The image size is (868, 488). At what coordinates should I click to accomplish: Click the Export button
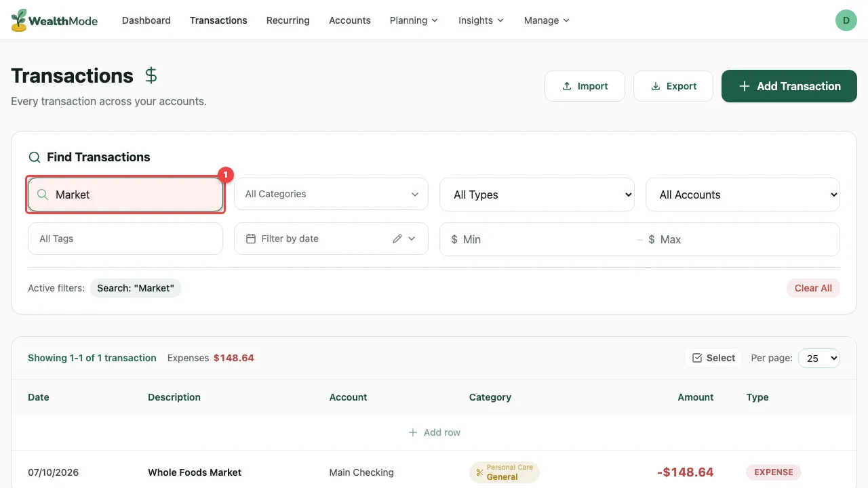673,86
